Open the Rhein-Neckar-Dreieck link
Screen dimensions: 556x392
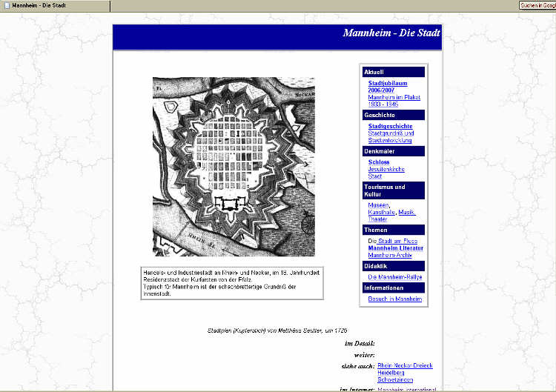point(405,365)
